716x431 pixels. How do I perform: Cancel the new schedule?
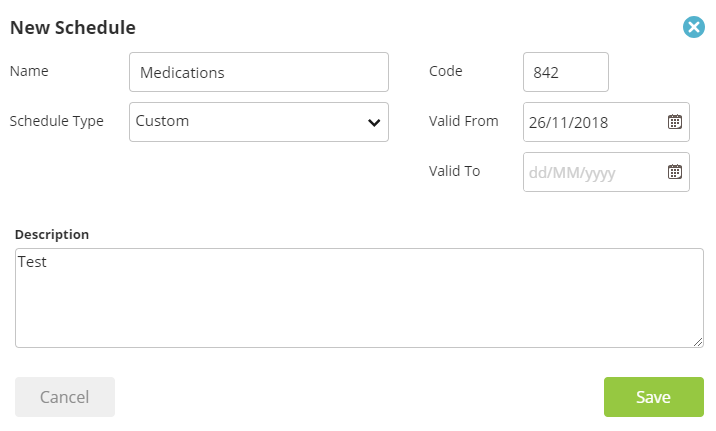point(65,397)
